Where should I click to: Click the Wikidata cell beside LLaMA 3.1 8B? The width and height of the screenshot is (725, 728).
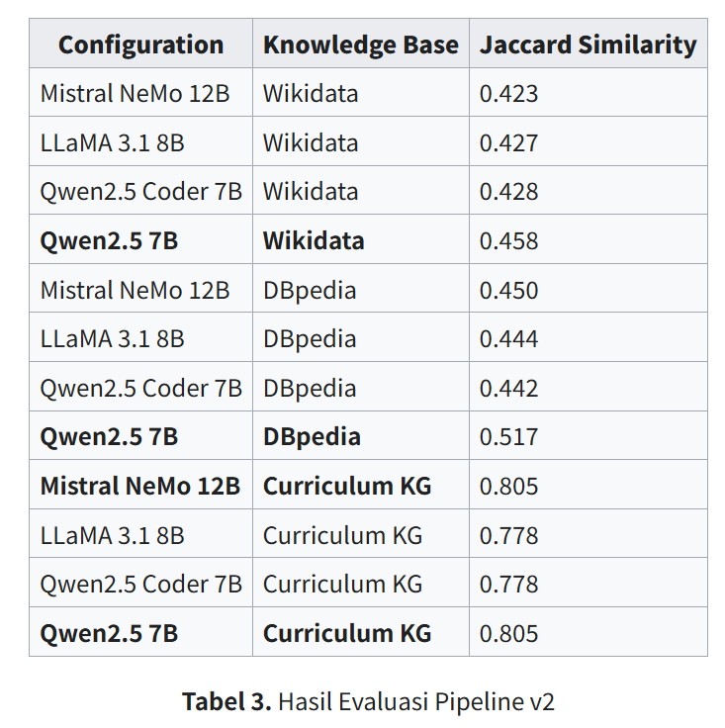coord(310,142)
